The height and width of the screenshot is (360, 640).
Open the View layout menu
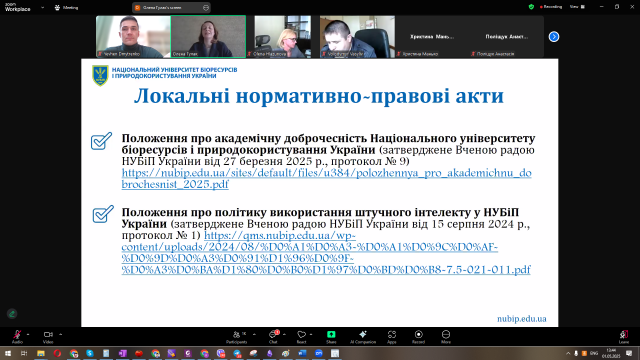(x=577, y=7)
